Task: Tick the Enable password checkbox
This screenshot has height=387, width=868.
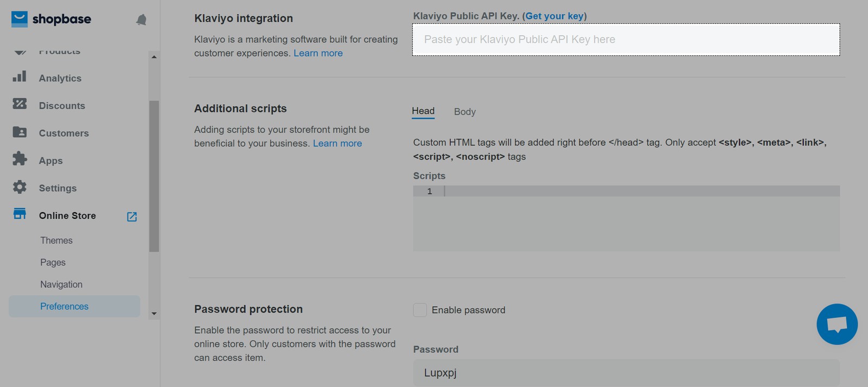Action: click(420, 310)
